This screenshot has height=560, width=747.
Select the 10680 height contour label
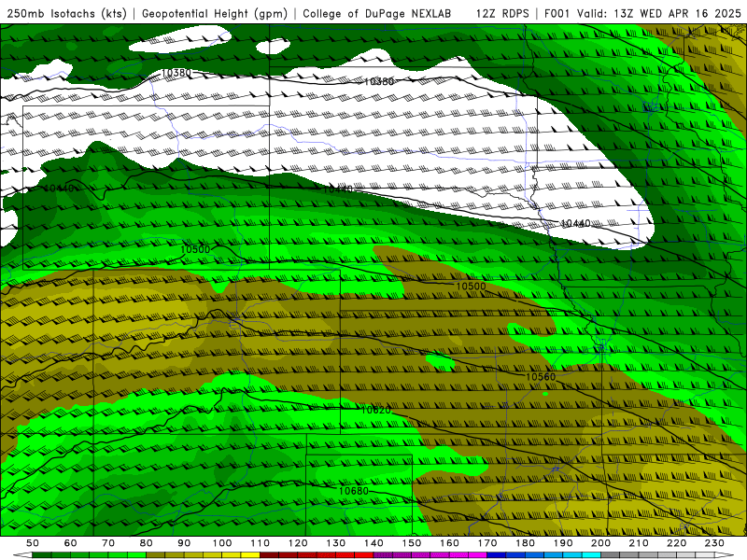coord(354,491)
